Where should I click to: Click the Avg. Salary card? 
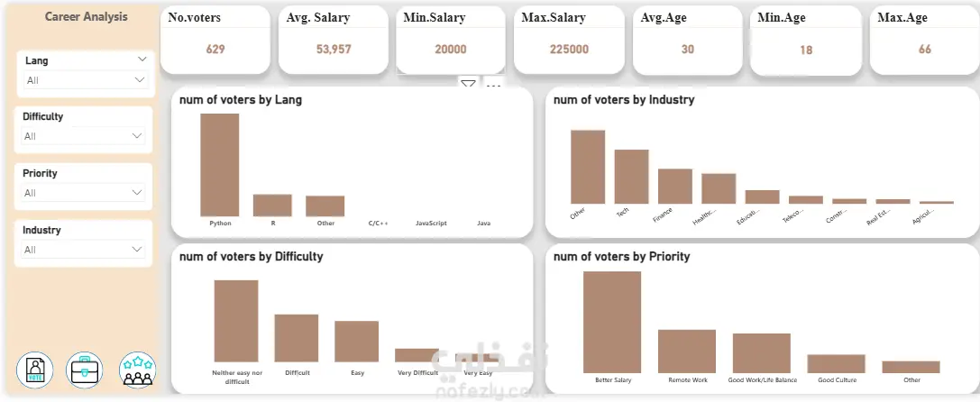pyautogui.click(x=334, y=40)
